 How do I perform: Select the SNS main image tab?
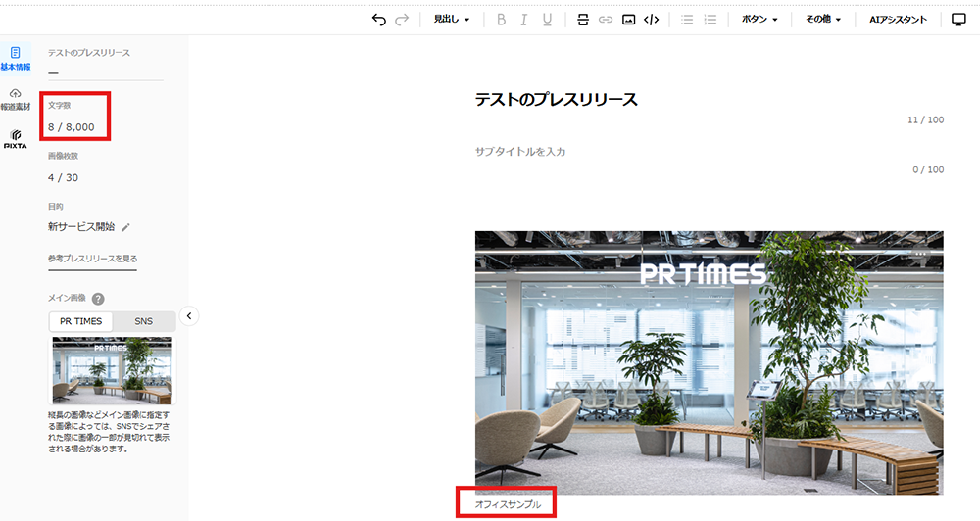(x=144, y=321)
